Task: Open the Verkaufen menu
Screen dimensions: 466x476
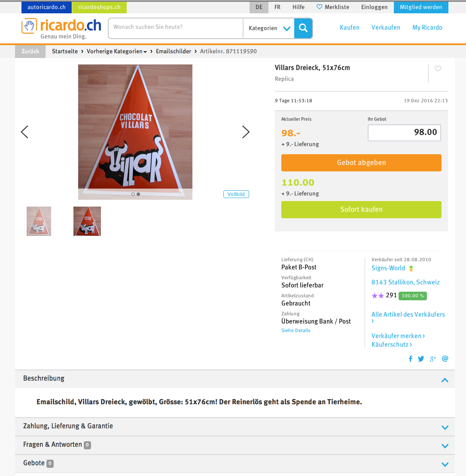Action: coord(386,27)
